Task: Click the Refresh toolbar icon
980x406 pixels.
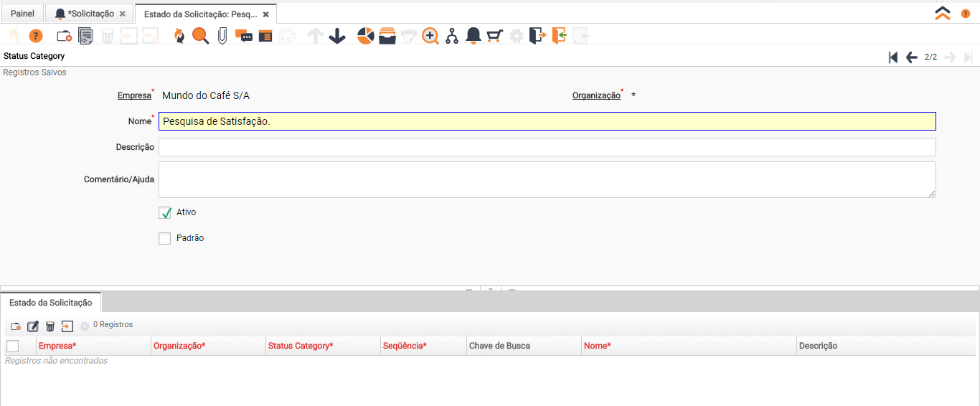Action: 179,36
